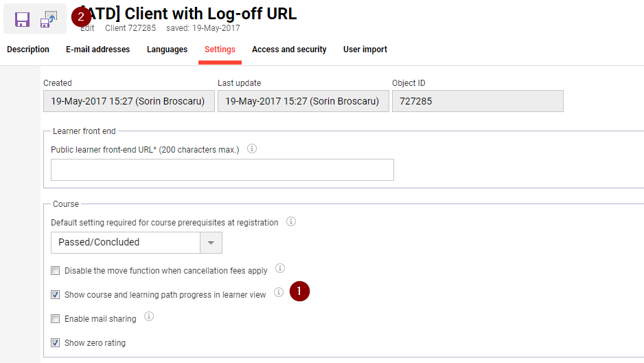Click info icon next to Enable mail sharing

point(149,317)
